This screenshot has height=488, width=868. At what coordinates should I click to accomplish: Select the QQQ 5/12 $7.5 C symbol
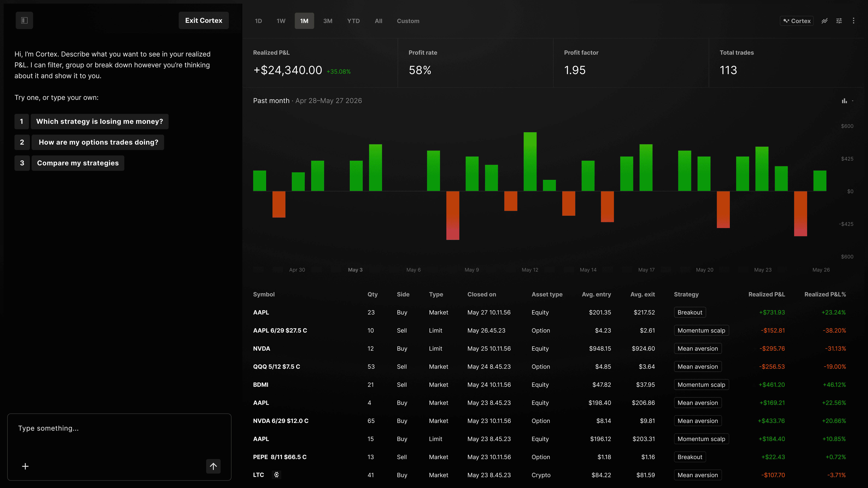click(x=276, y=367)
